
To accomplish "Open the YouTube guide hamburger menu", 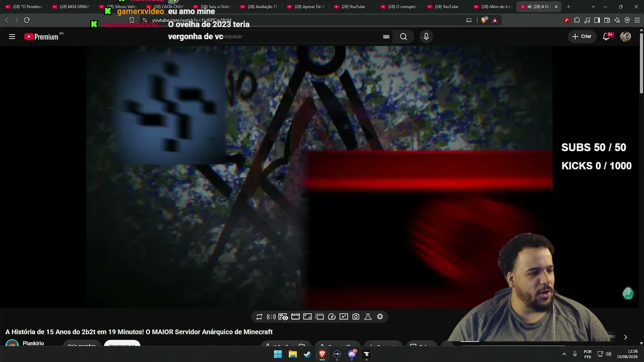I will [x=12, y=37].
